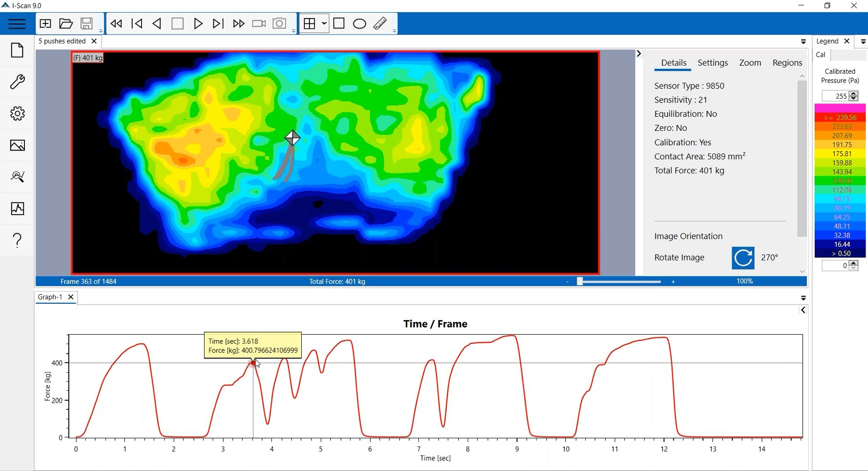Click the Stop playback button

(x=177, y=23)
